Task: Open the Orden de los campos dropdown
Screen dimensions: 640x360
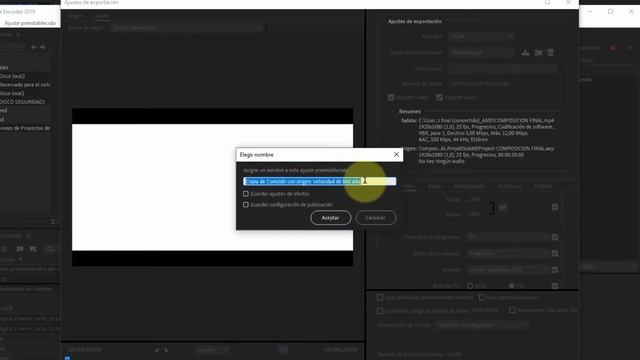Action: [x=508, y=253]
